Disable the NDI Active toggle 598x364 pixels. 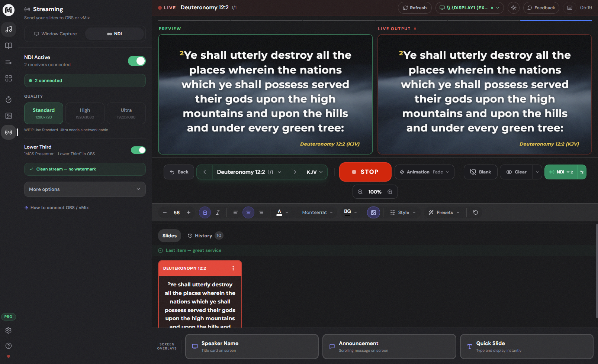click(137, 61)
